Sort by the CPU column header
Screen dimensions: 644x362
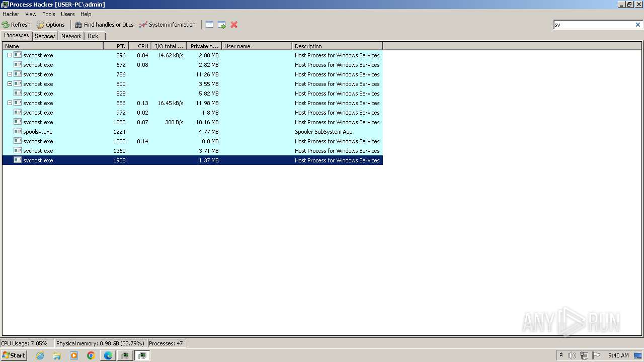[140, 46]
